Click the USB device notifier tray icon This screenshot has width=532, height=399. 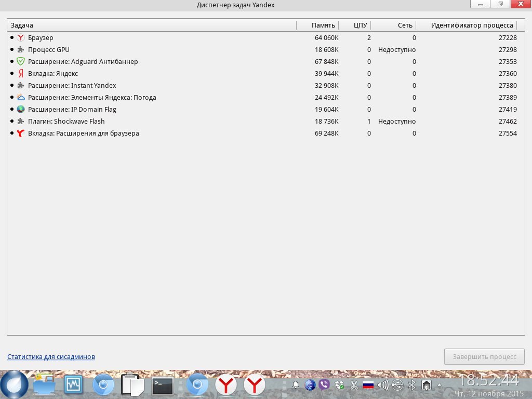(x=397, y=385)
